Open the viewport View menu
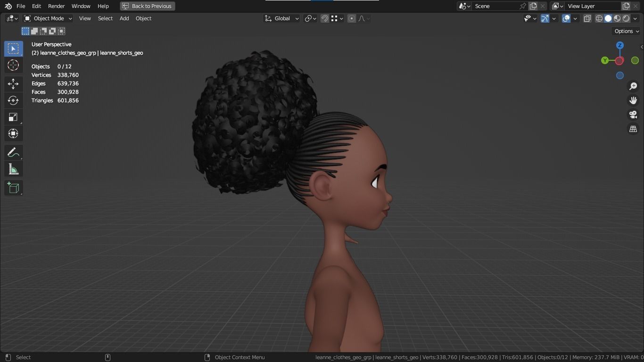644x362 pixels. click(85, 18)
